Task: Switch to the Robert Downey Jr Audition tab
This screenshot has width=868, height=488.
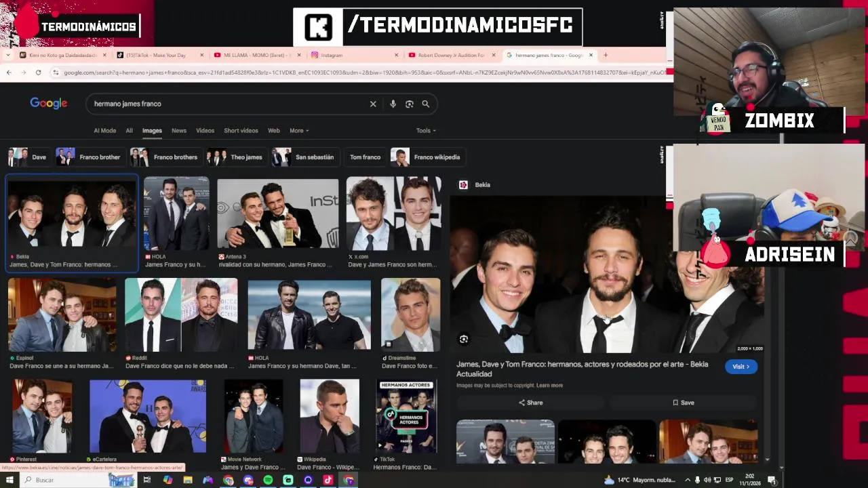Action: tap(451, 55)
